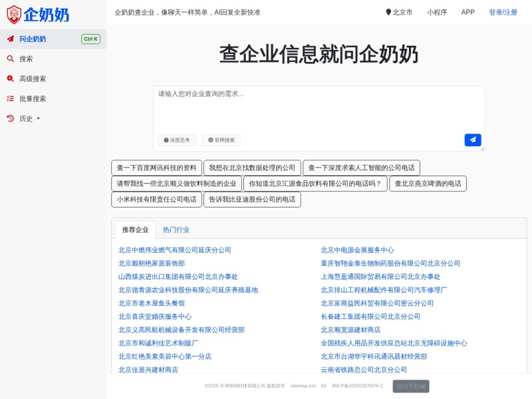Choose suggestion 查北京燕京啤酒的电话
Screen dimensions: 532x399
[428, 184]
